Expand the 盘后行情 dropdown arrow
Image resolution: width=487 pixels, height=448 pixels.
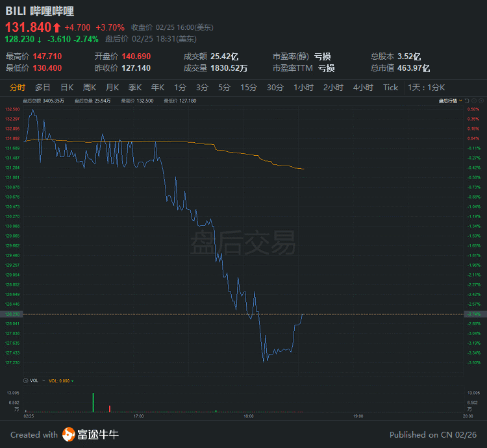click(x=460, y=101)
